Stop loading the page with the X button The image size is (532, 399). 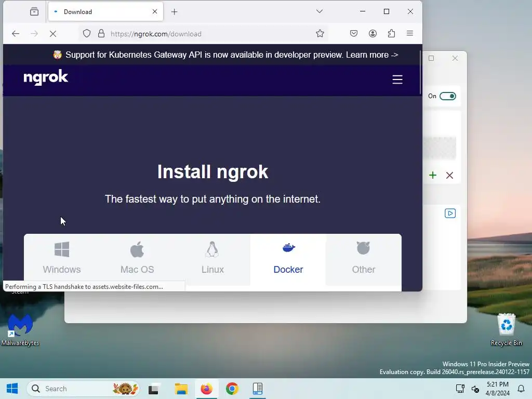(53, 34)
